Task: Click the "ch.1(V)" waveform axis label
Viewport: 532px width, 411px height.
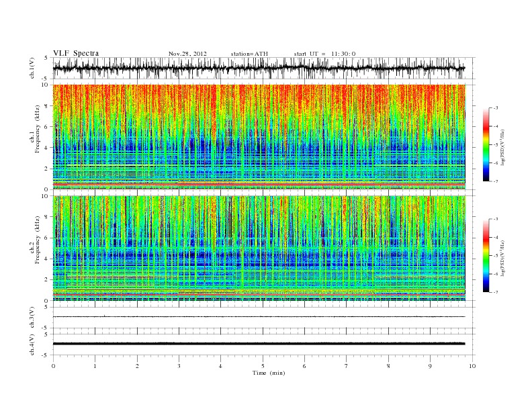Action: [x=32, y=68]
